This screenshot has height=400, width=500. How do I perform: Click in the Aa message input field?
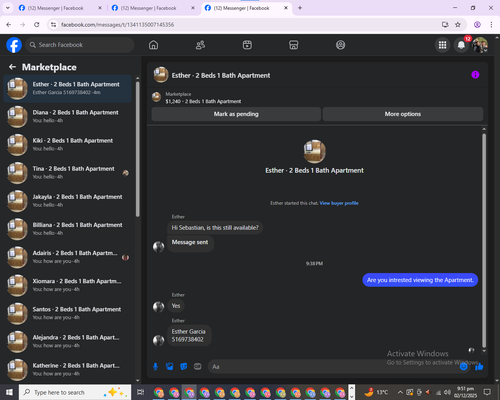pyautogui.click(x=333, y=367)
